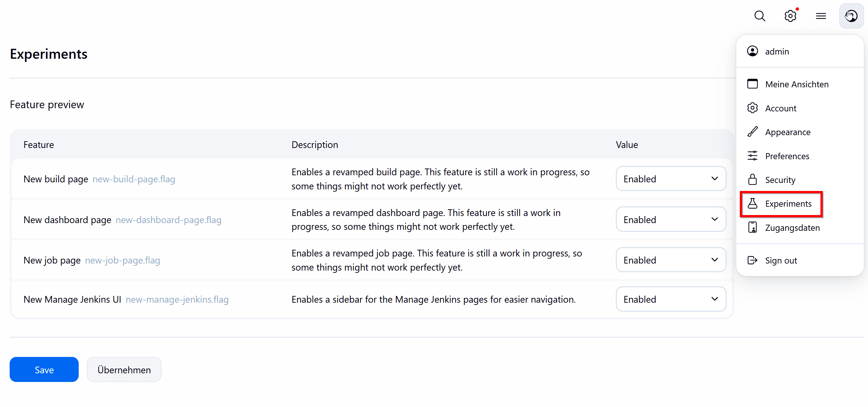Open the New Manage Jenkins UI dropdown
This screenshot has width=868, height=407.
tap(671, 299)
